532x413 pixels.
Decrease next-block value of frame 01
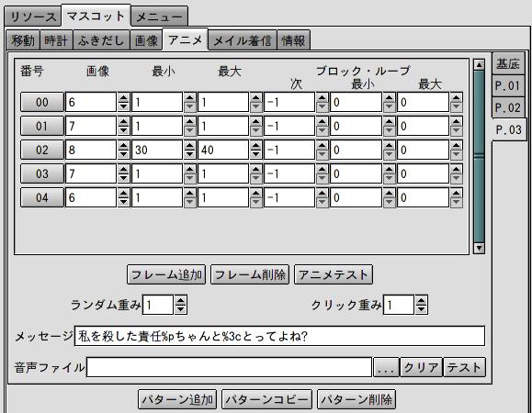322,130
